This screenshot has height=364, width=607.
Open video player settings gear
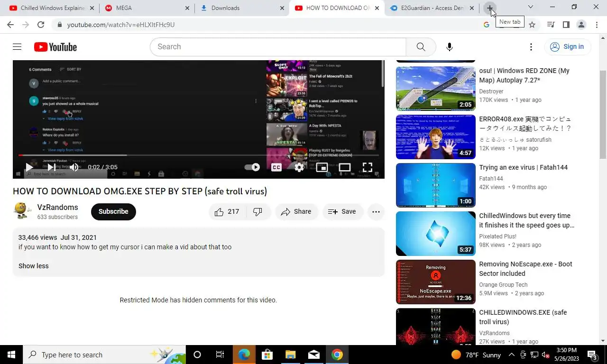pos(299,167)
